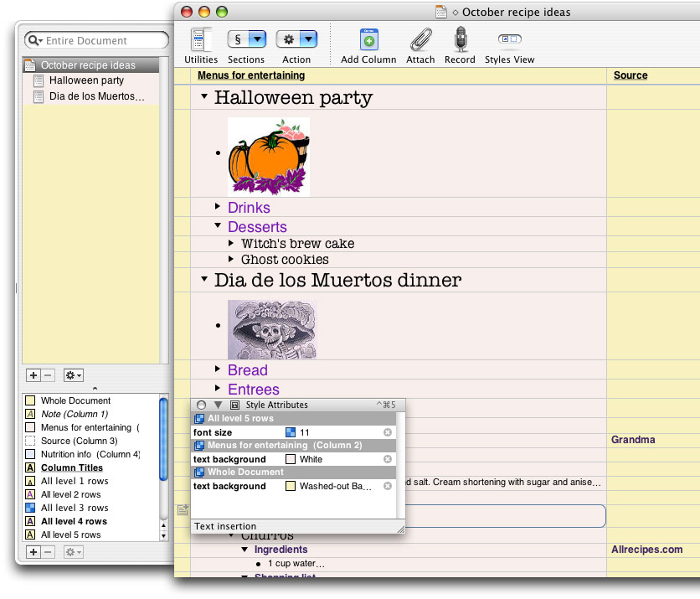This screenshot has width=700, height=599.
Task: Click the Record microphone icon
Action: [461, 39]
